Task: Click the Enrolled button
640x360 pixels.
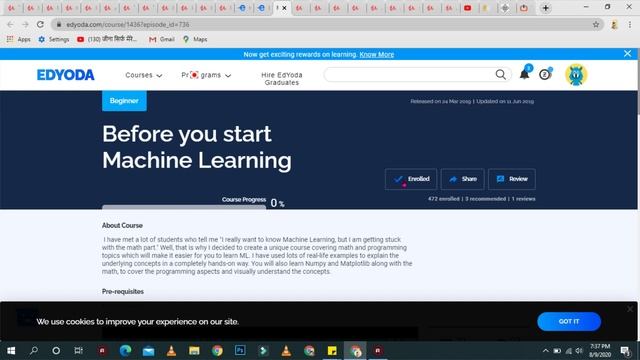Action: click(411, 179)
